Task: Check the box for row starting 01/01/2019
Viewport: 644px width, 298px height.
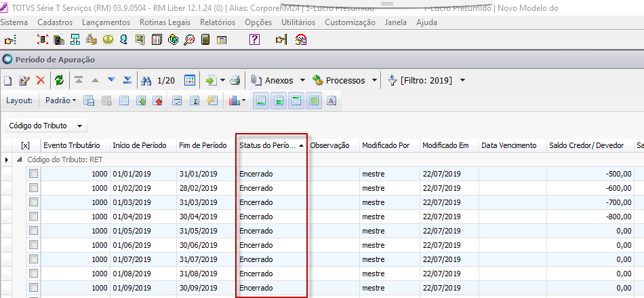Action: 34,174
